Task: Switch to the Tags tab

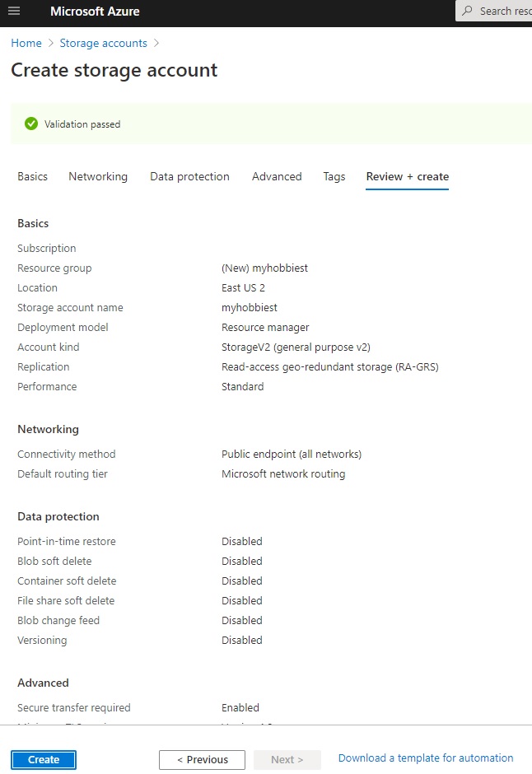Action: coord(334,177)
